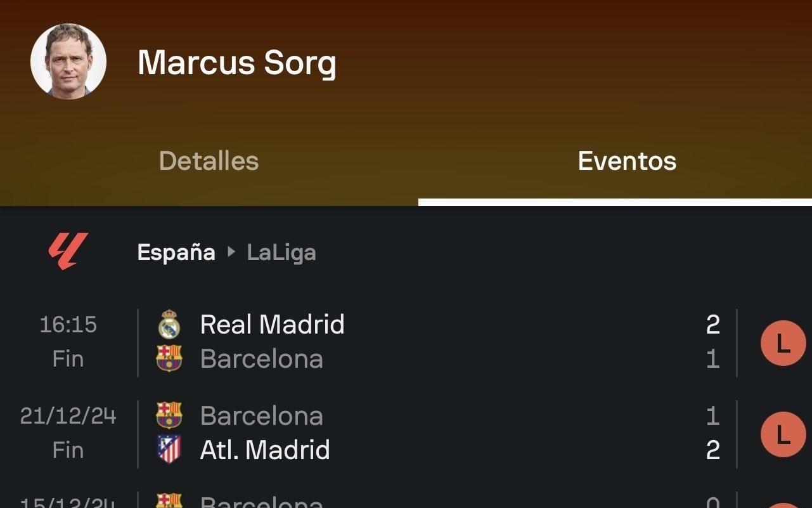Switch to the Detalles tab

coord(209,161)
